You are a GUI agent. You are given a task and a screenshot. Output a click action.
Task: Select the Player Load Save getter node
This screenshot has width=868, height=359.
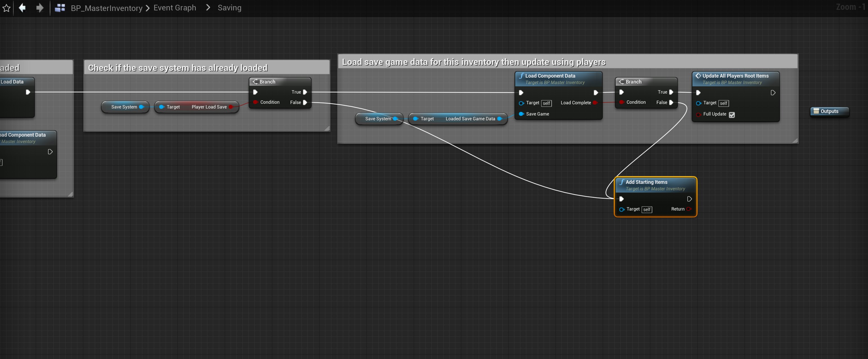tap(196, 107)
